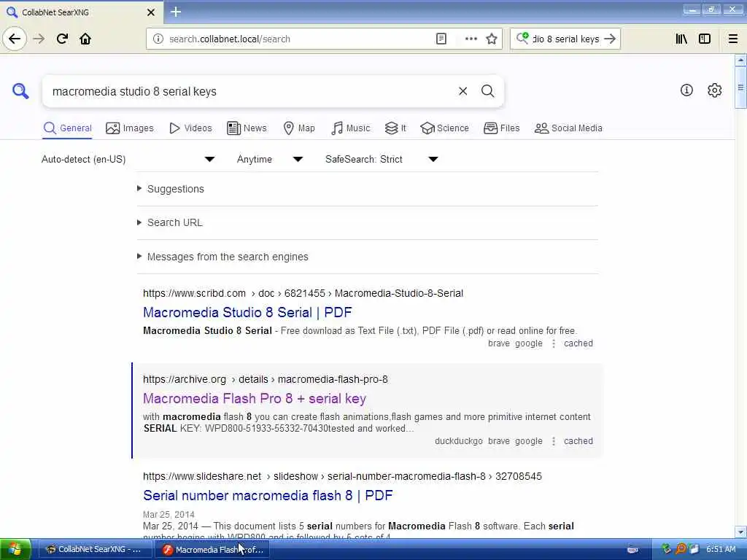
Task: Open the SearXNG about info icon
Action: tap(686, 90)
